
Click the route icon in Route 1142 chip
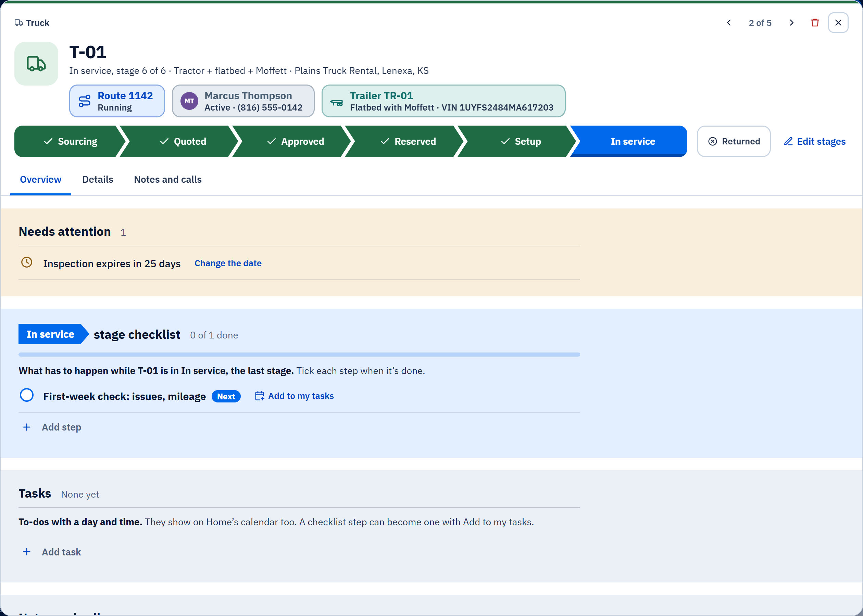coord(84,101)
